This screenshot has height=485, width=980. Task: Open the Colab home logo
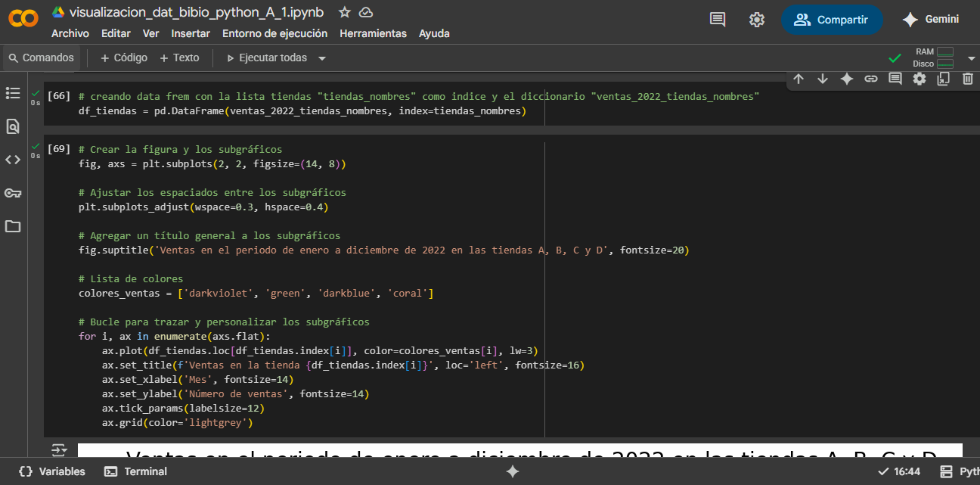pos(23,19)
